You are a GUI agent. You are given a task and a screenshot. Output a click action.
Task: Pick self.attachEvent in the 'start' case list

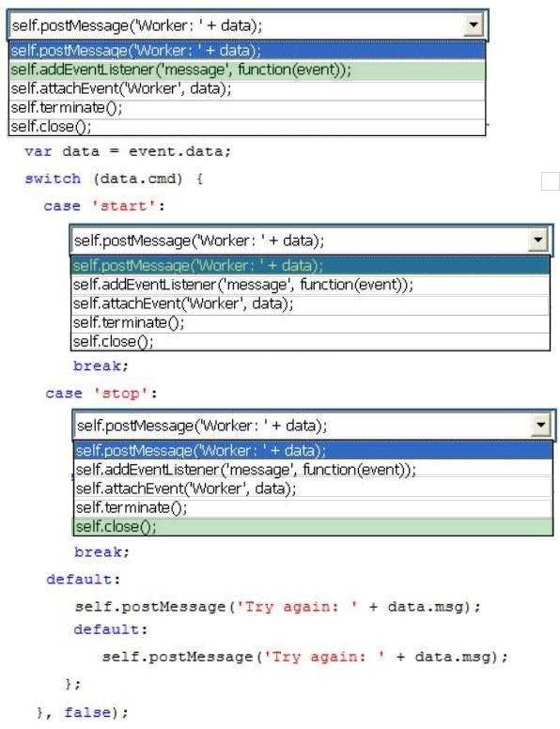pyautogui.click(x=310, y=303)
